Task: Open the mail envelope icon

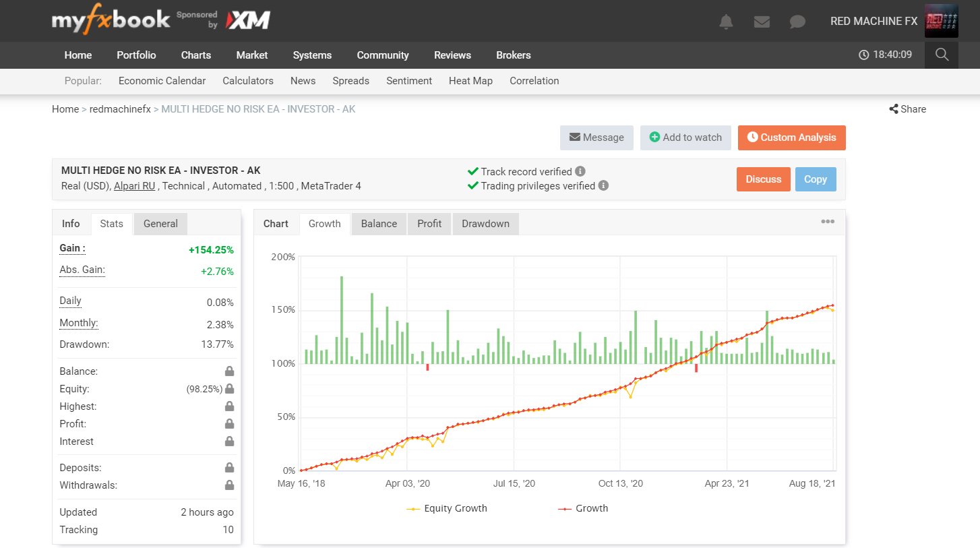Action: (x=762, y=22)
